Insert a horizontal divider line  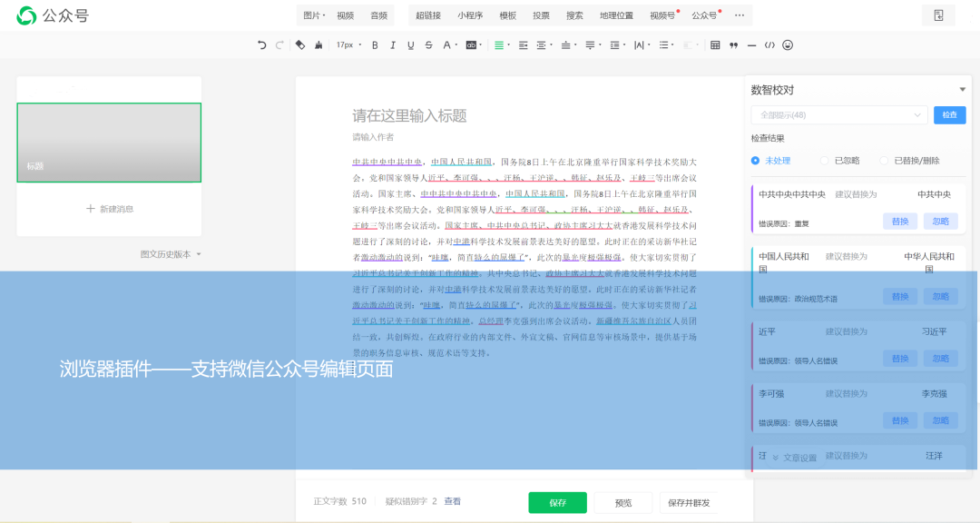tap(752, 45)
